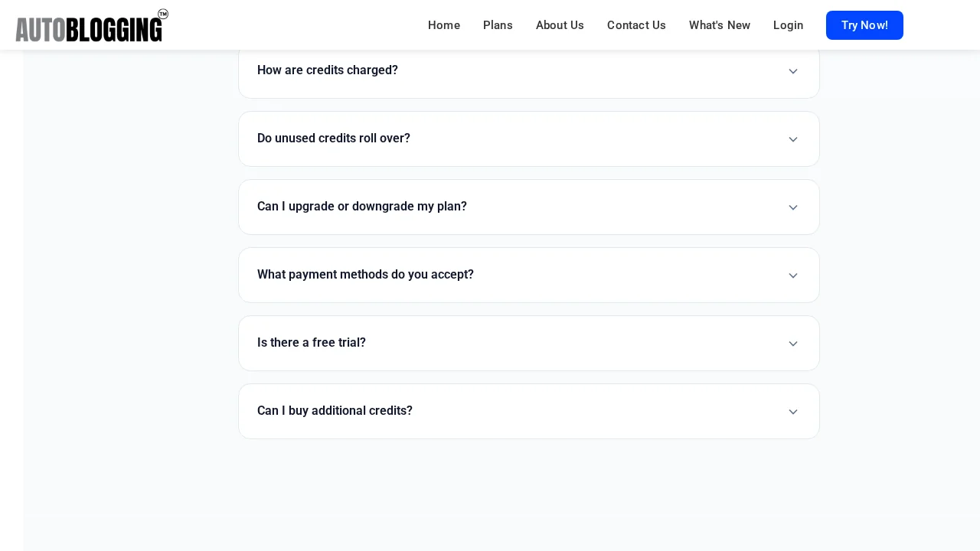
Task: Click the trademark symbol on the logo
Action: (x=162, y=15)
